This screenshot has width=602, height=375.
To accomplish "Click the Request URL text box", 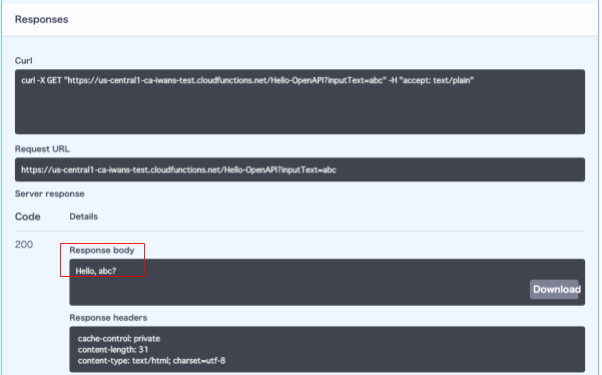I will click(300, 170).
